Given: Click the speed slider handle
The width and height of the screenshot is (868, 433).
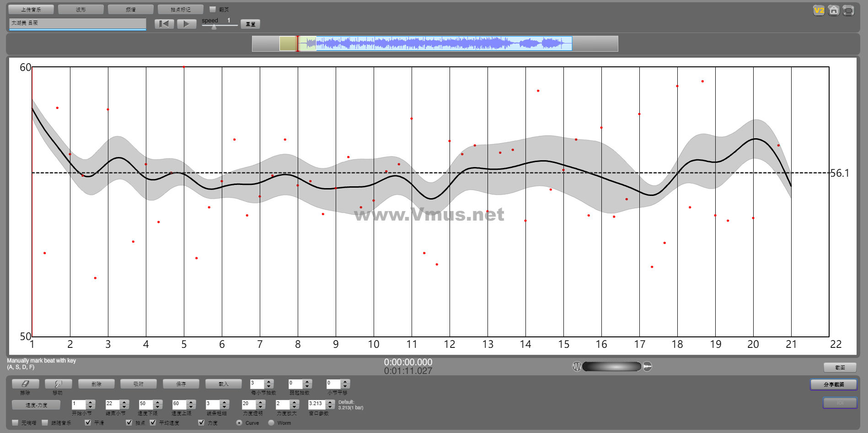Looking at the screenshot, I should [x=214, y=27].
